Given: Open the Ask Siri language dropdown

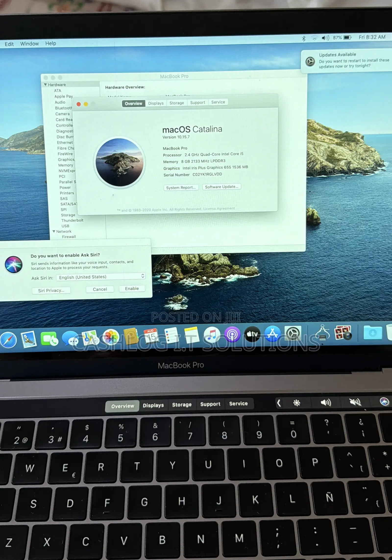Looking at the screenshot, I should [101, 277].
